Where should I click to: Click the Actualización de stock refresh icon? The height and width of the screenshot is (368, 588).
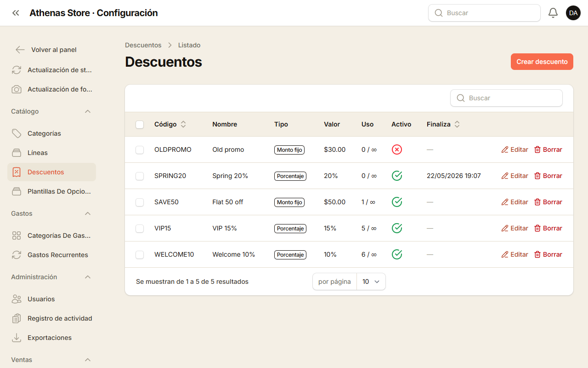[17, 70]
